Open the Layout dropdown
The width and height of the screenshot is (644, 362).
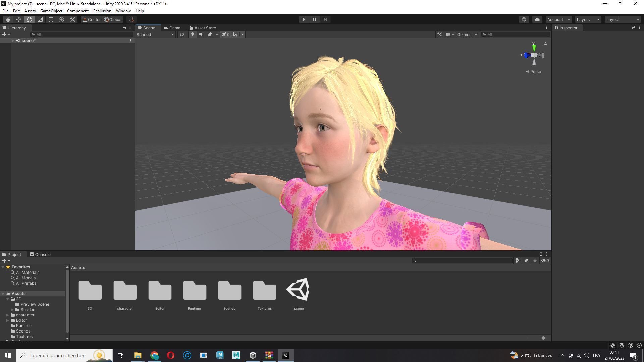click(x=623, y=19)
